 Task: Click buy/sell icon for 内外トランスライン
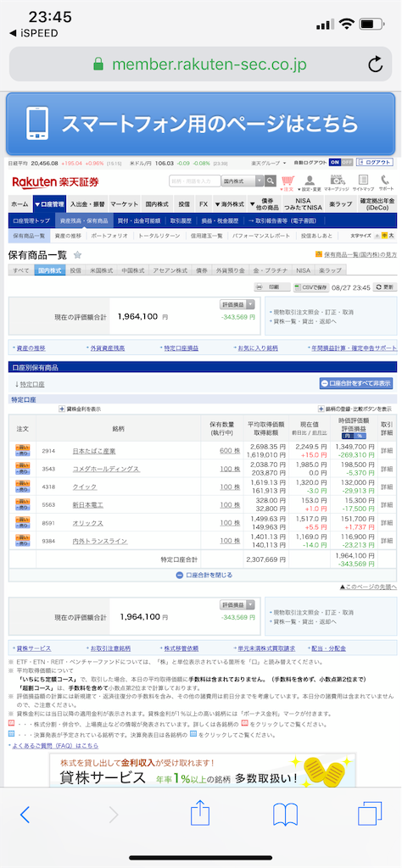click(x=23, y=540)
